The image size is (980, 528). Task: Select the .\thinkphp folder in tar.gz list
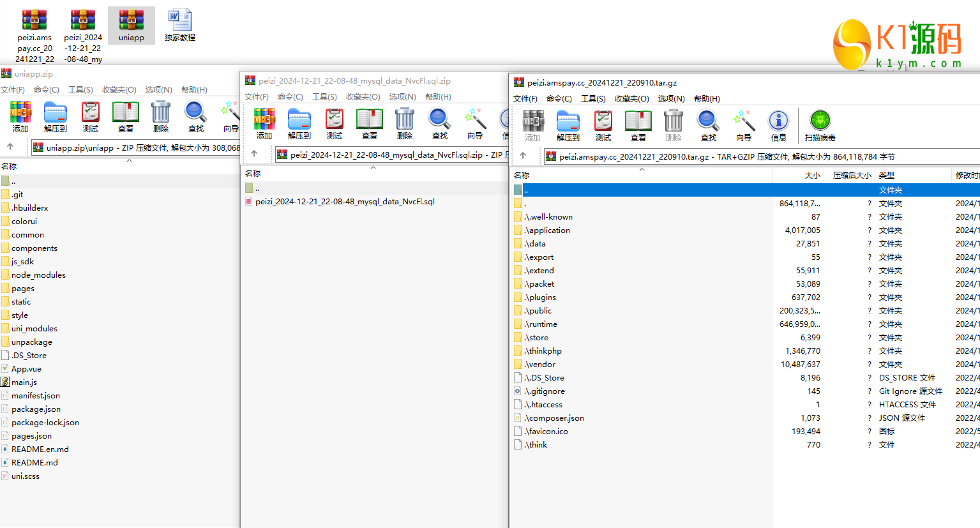(x=543, y=351)
